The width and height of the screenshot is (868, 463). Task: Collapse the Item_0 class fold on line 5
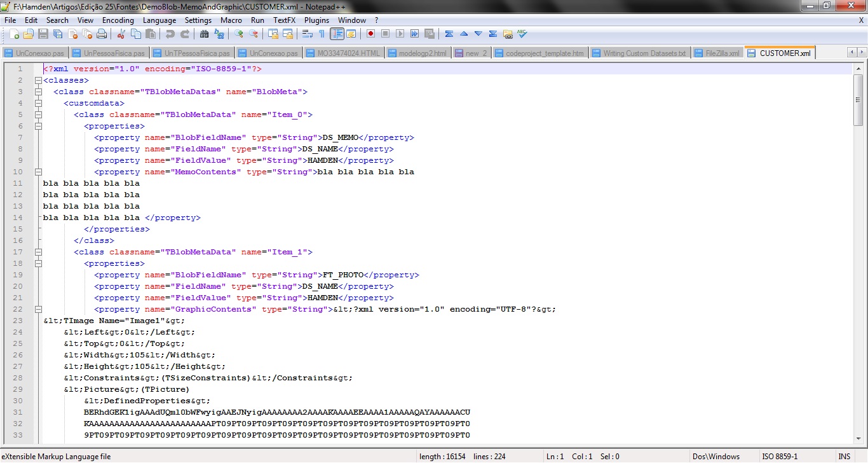click(x=38, y=114)
